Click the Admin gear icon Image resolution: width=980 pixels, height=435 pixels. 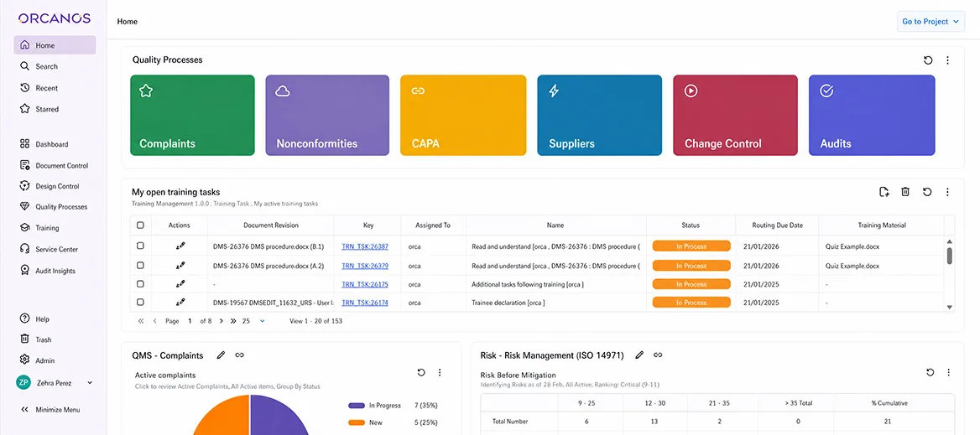coord(25,360)
